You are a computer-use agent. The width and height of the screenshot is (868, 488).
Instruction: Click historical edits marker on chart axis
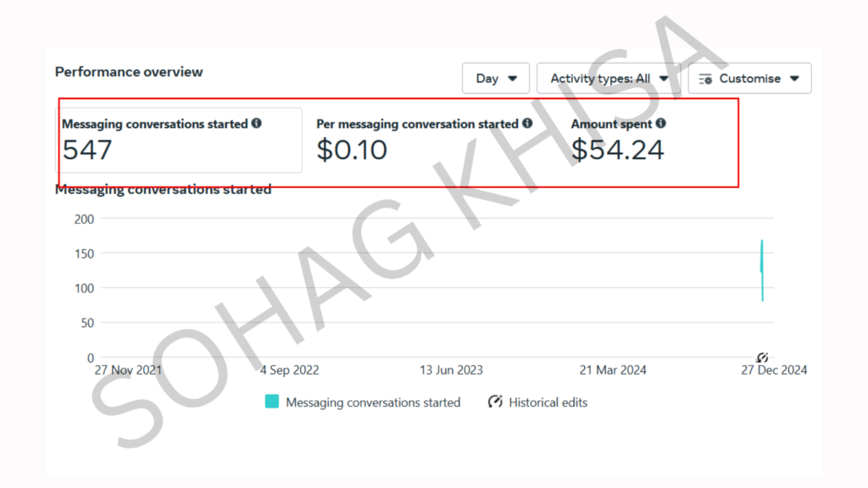(762, 358)
